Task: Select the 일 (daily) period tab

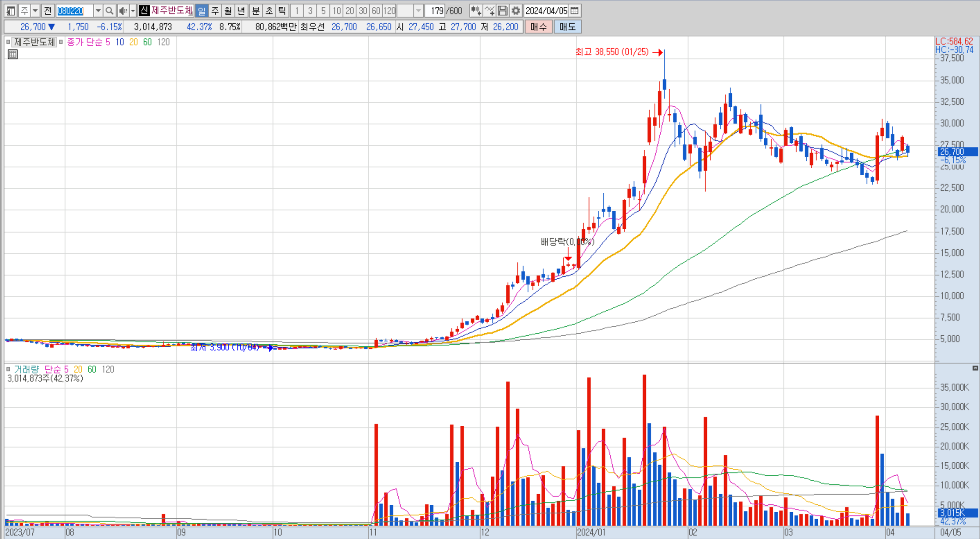Action: tap(202, 11)
